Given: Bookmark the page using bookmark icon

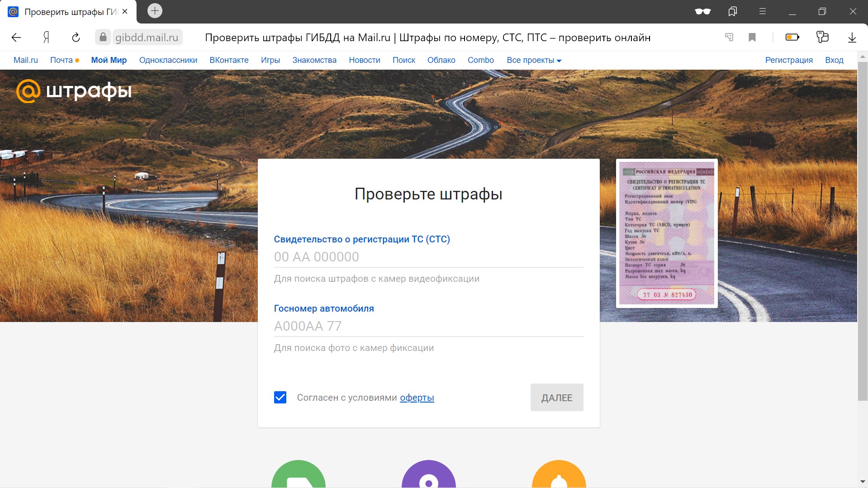Looking at the screenshot, I should [752, 38].
